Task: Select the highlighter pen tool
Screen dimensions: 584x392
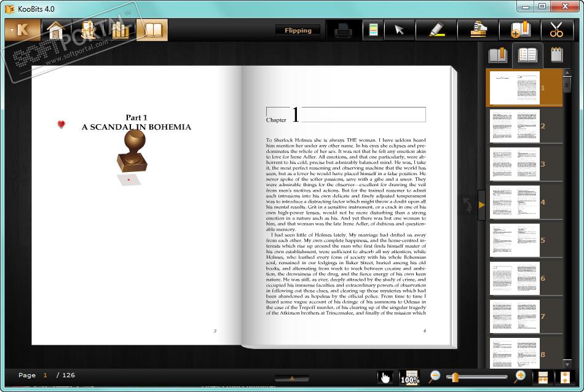Action: (x=436, y=29)
